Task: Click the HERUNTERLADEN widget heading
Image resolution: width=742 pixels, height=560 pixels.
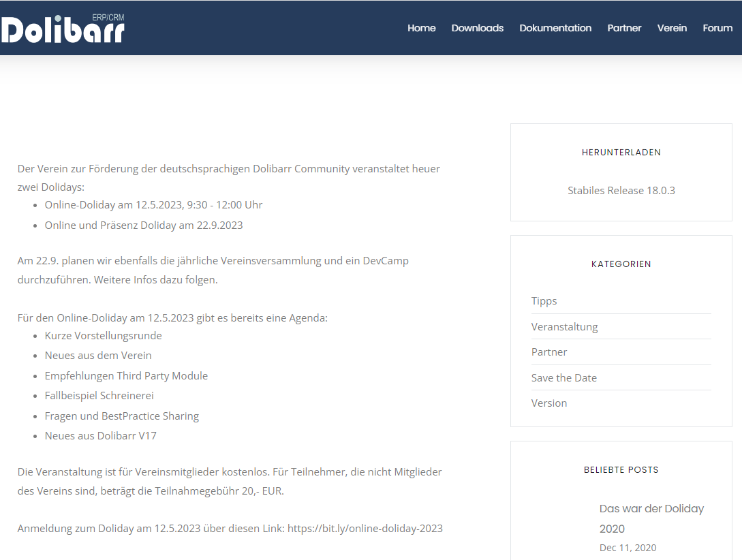Action: (621, 153)
